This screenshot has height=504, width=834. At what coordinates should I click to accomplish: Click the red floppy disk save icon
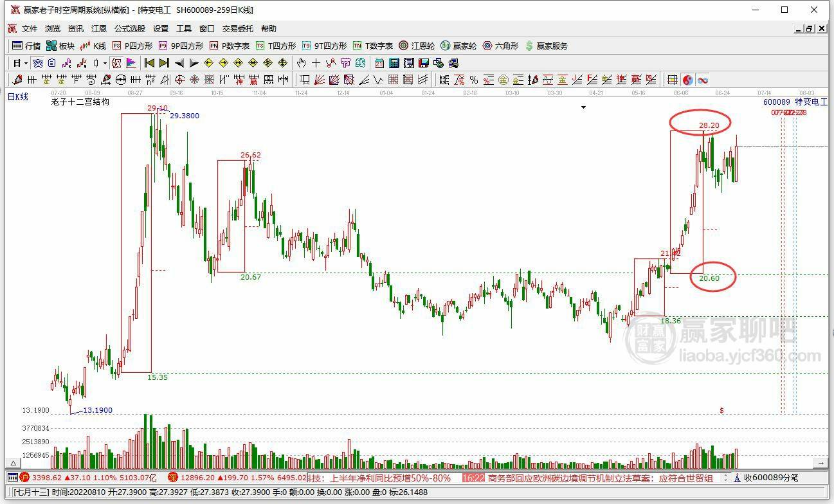click(x=424, y=63)
